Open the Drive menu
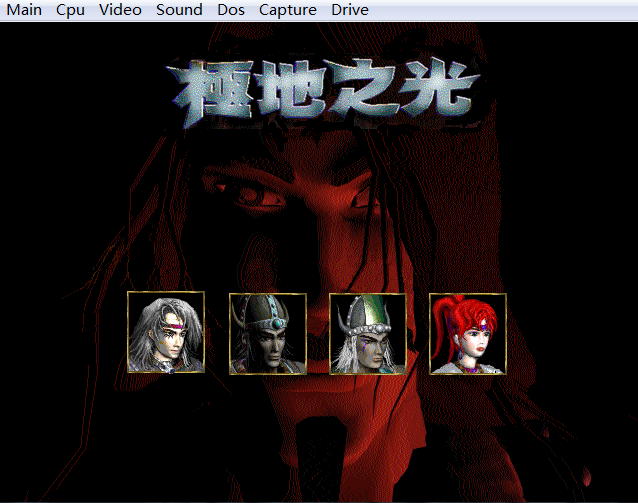Image resolution: width=638 pixels, height=503 pixels. click(350, 10)
